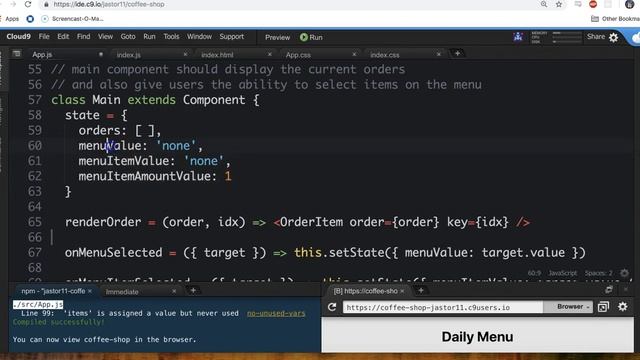Click the memory CPU disk stats meter

(556, 37)
